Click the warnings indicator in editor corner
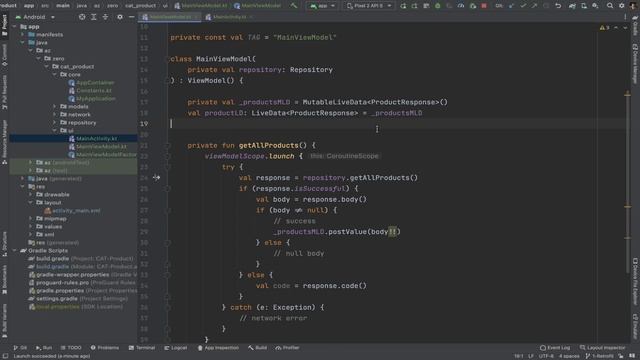The height and width of the screenshot is (360, 640). tap(604, 28)
